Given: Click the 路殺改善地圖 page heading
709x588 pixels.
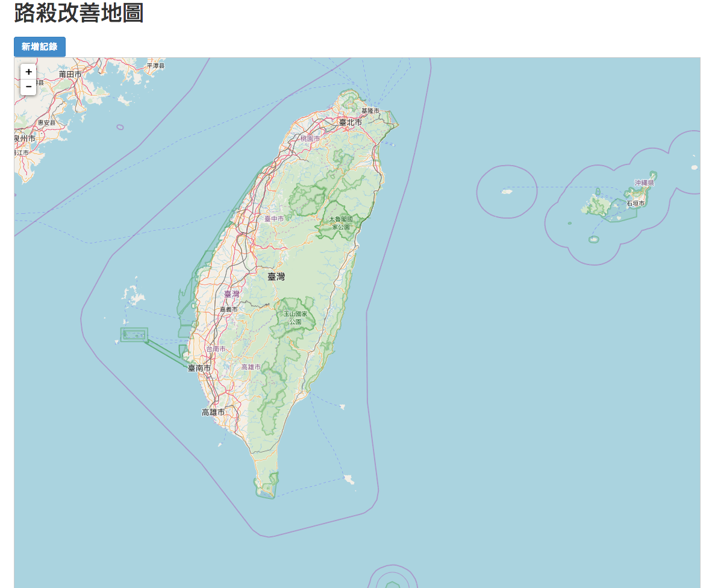Looking at the screenshot, I should click(79, 13).
